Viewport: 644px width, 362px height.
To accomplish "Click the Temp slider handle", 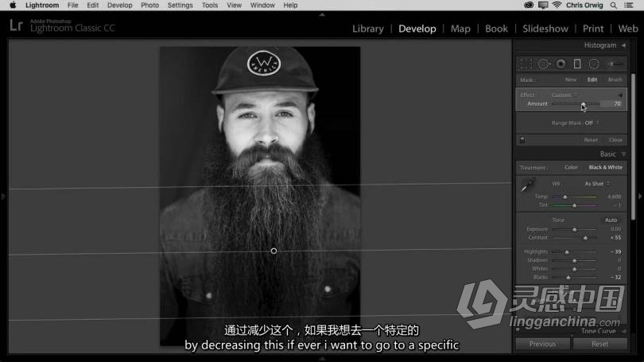I will [x=565, y=197].
